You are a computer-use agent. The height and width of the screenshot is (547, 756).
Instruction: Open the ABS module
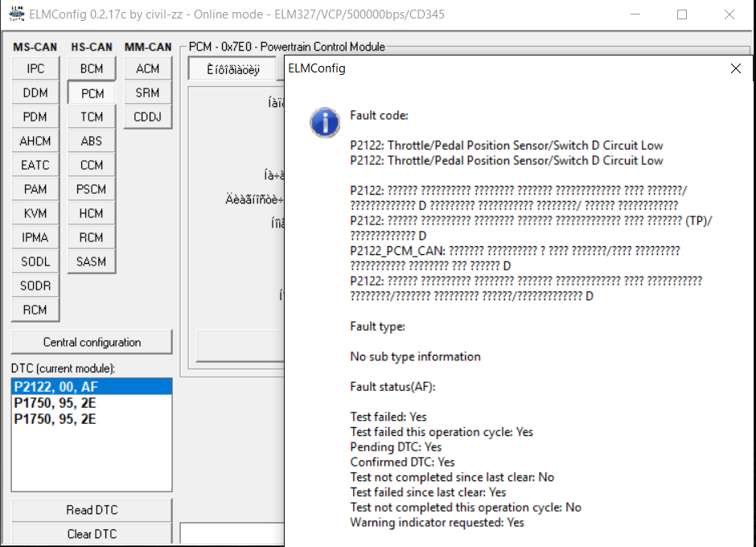point(92,142)
